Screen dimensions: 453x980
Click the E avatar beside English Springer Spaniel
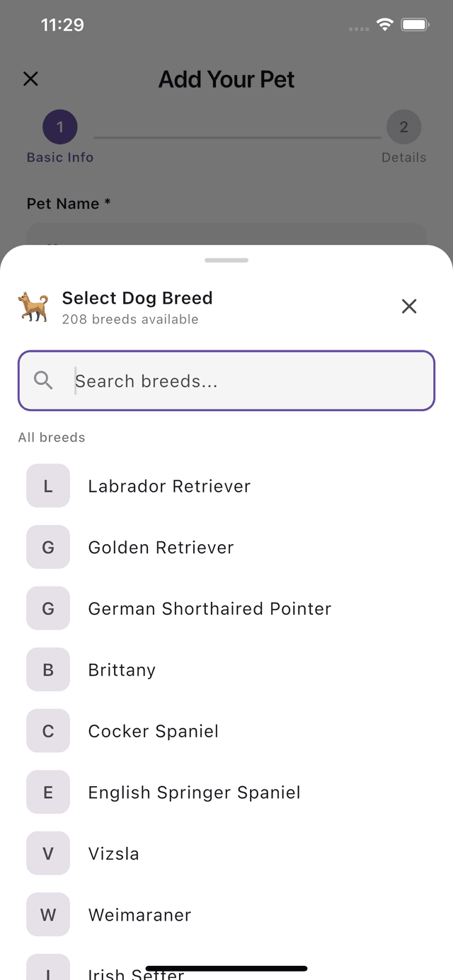47,792
